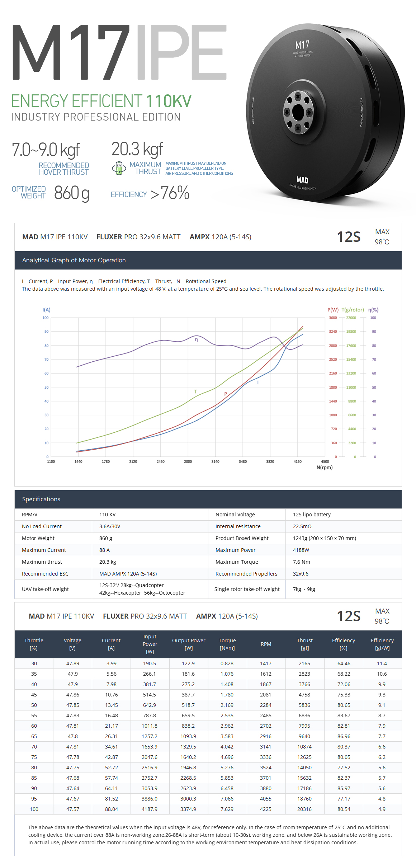Click the 12S label above performance table
Image resolution: width=416 pixels, height=868 pixels.
pyautogui.click(x=349, y=616)
